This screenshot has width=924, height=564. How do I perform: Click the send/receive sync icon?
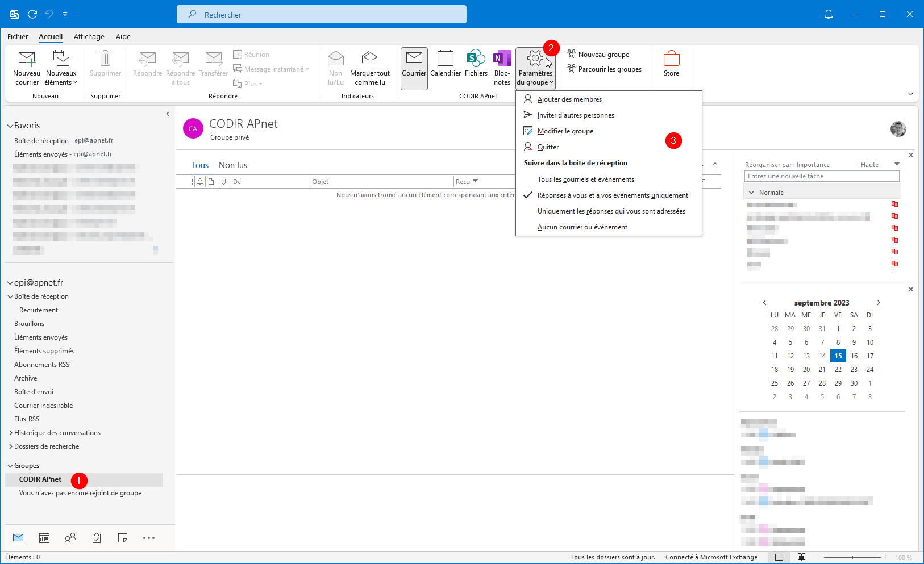[x=32, y=14]
